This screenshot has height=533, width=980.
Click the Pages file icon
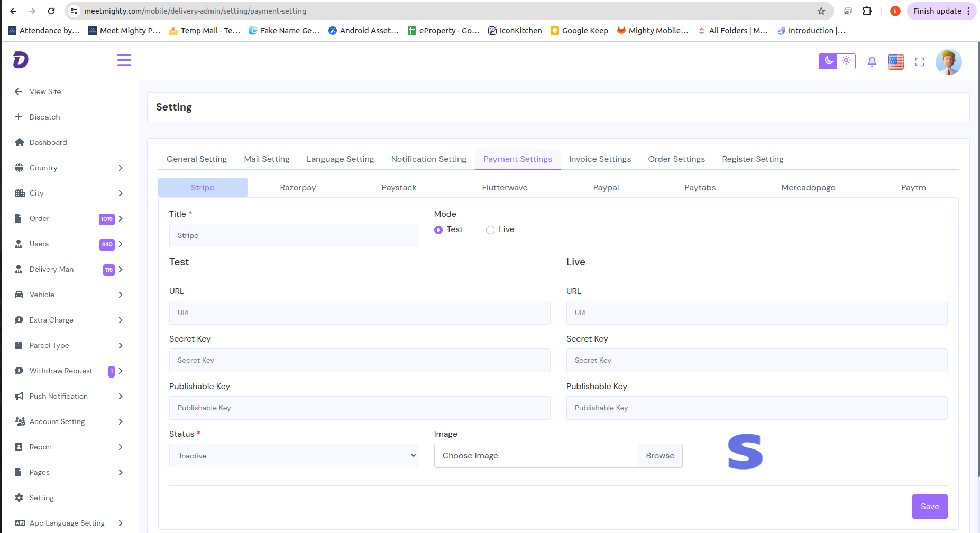coord(18,472)
